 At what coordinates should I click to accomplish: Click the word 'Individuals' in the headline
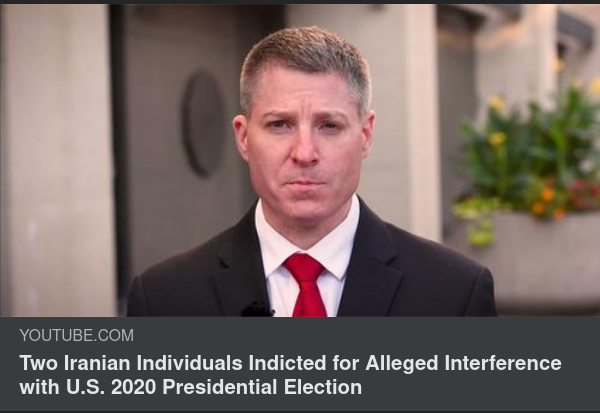189,363
